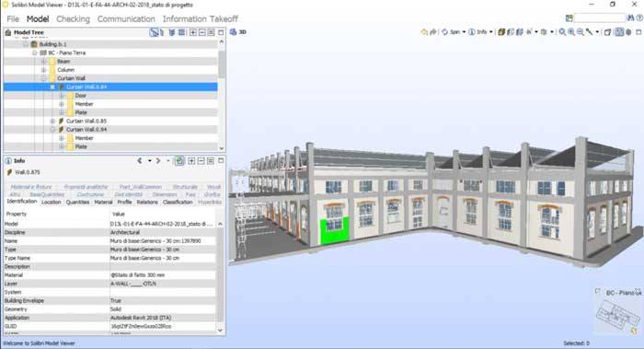This screenshot has width=644, height=349.
Task: Maximize the 3D view panel
Action: pyautogui.click(x=638, y=32)
